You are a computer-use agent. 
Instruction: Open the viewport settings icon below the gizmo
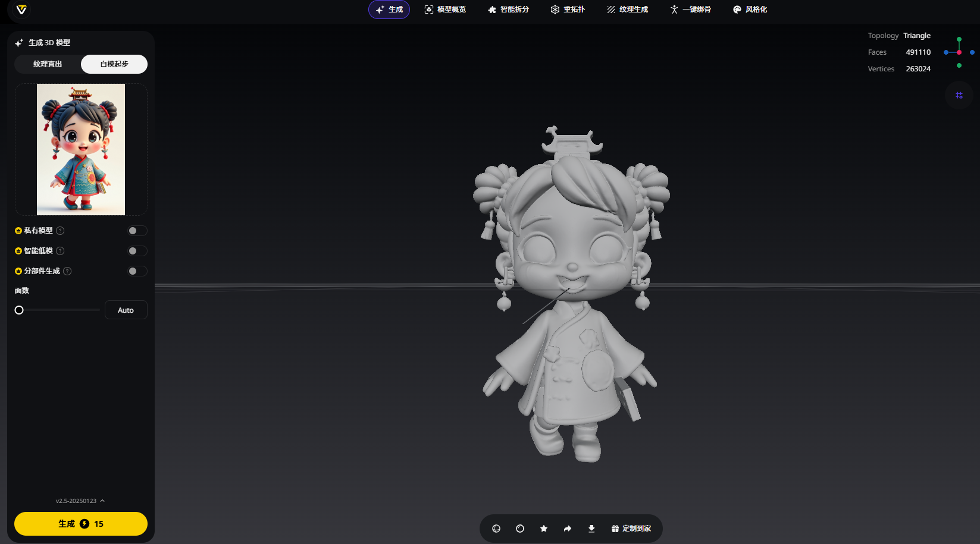[x=959, y=95]
